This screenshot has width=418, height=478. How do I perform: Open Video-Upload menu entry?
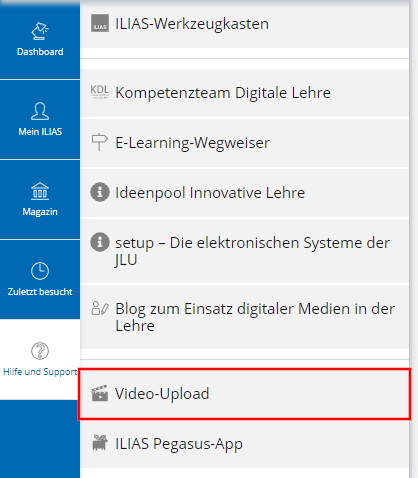(245, 394)
